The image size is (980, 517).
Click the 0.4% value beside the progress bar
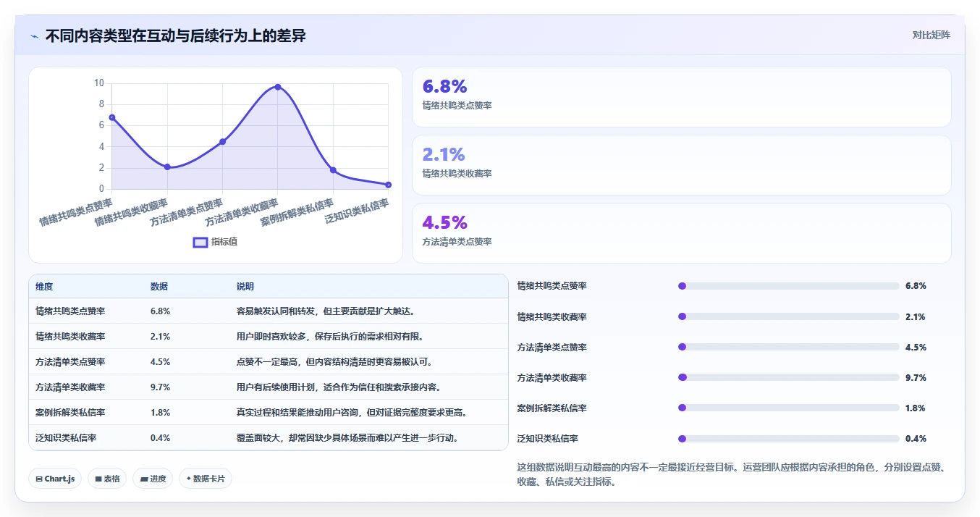[x=916, y=438]
